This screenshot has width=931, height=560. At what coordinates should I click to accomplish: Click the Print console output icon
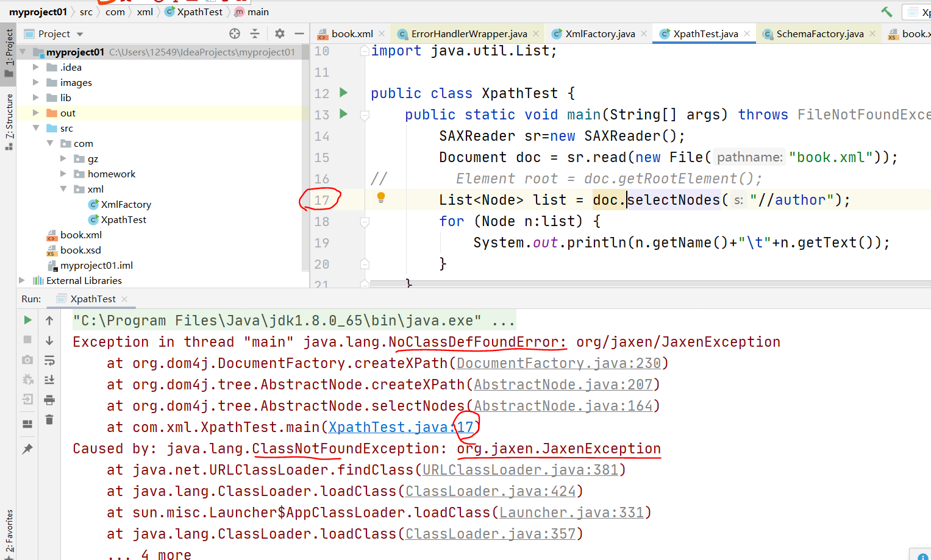pyautogui.click(x=49, y=400)
